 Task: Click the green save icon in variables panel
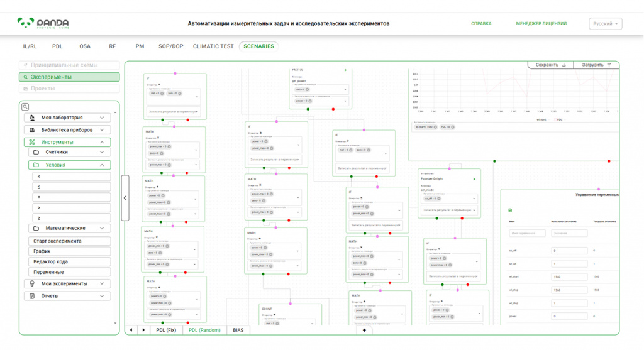coord(510,210)
